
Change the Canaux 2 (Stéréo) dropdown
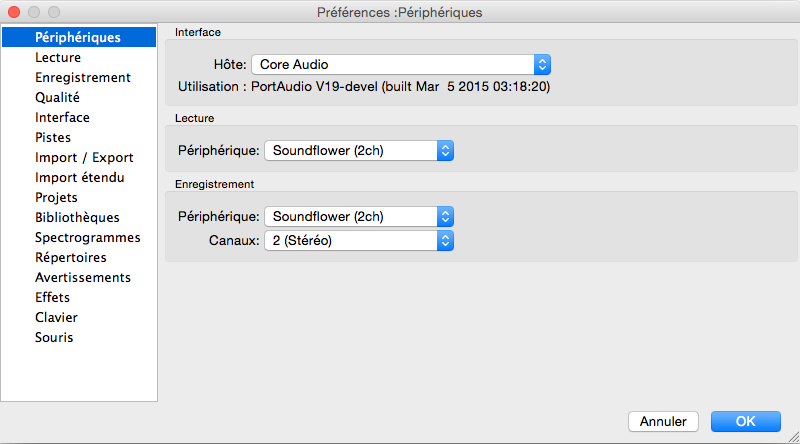click(x=359, y=240)
